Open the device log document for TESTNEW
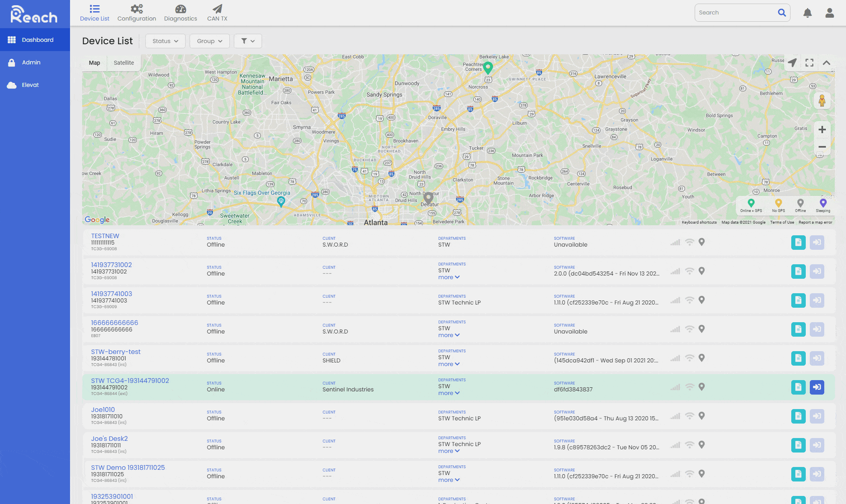Image resolution: width=846 pixels, height=504 pixels. click(798, 242)
